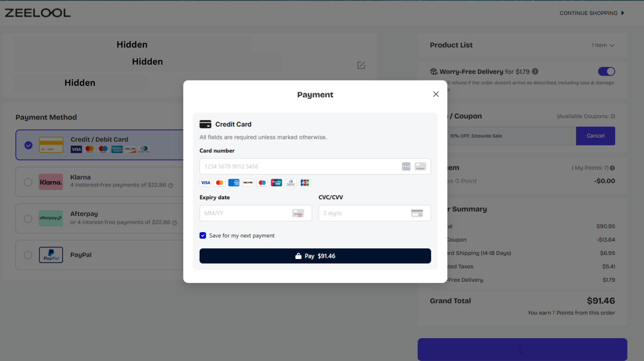Click the edit address pencil icon
Screen dimensions: 644x361
361,65
